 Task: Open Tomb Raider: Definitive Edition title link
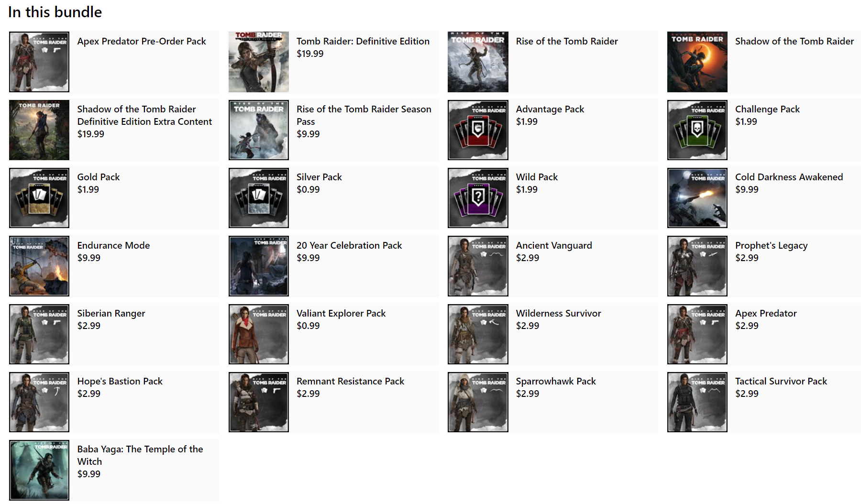(363, 41)
